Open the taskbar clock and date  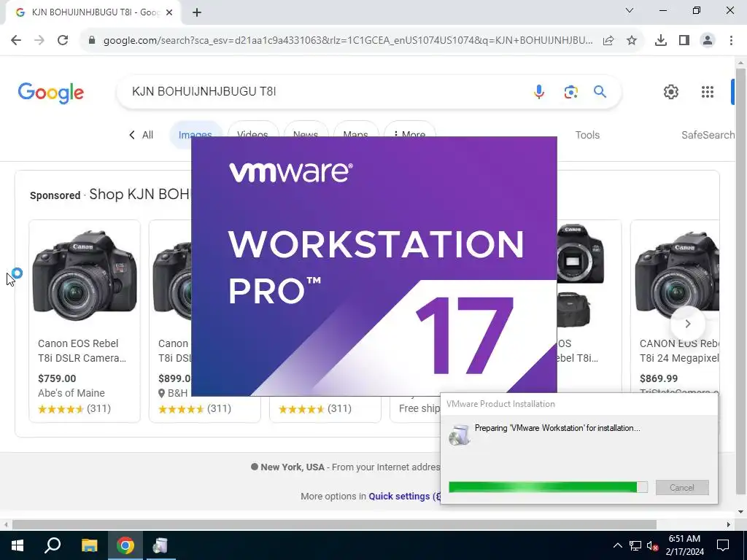pos(684,545)
